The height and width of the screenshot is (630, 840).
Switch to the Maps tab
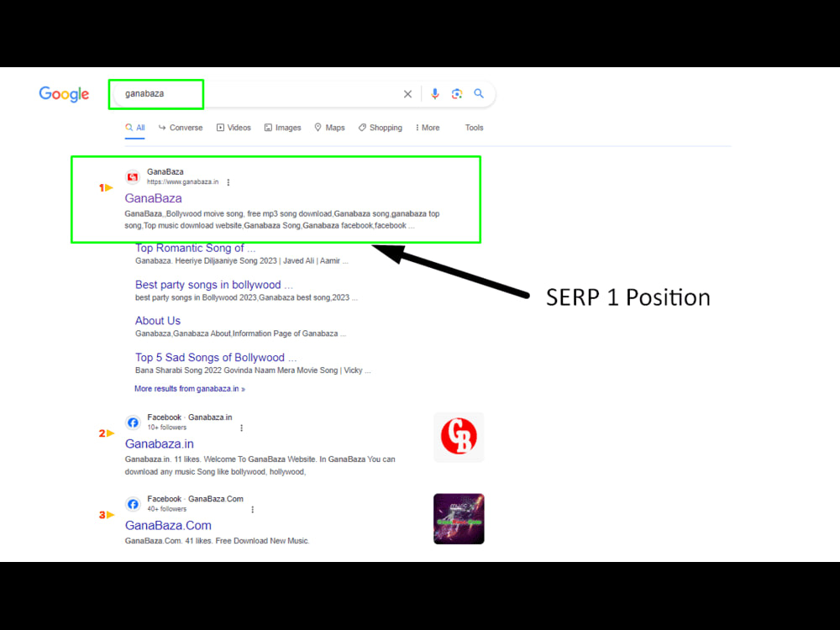point(329,128)
